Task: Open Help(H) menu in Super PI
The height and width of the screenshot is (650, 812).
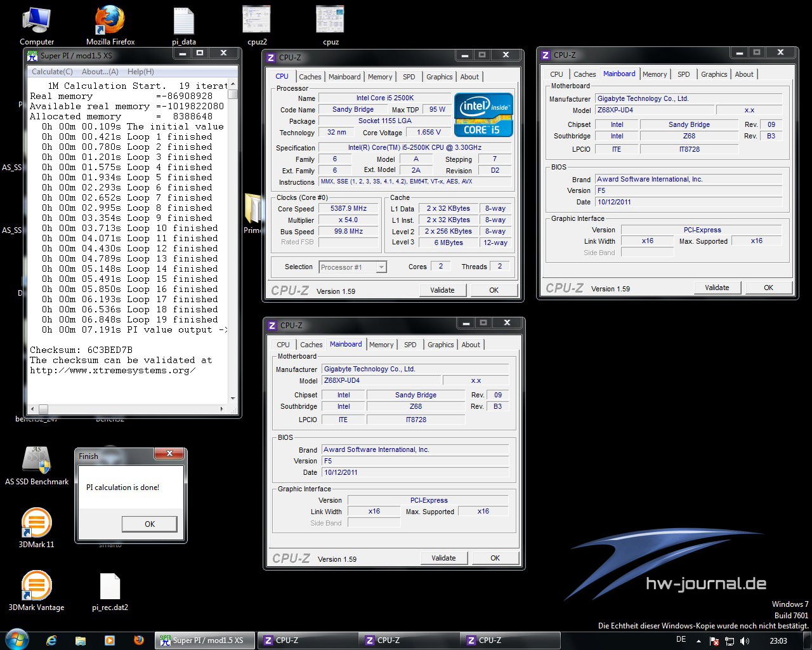Action: click(141, 72)
